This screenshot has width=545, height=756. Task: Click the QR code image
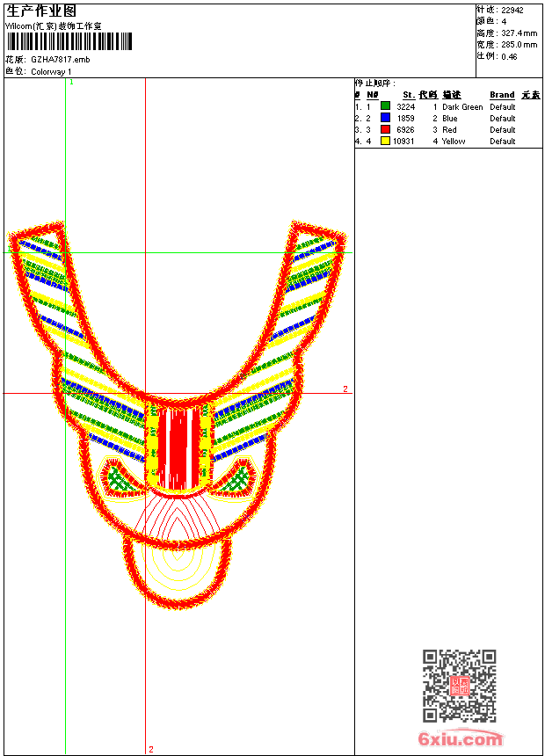(459, 686)
